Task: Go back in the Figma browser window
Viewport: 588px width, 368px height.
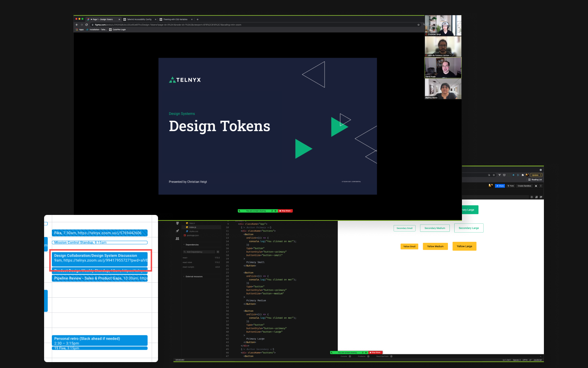Action: (x=77, y=25)
